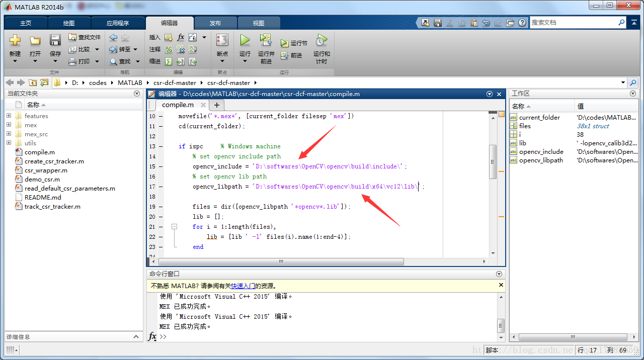Click the 搜索文档 search documentation field

(x=573, y=23)
